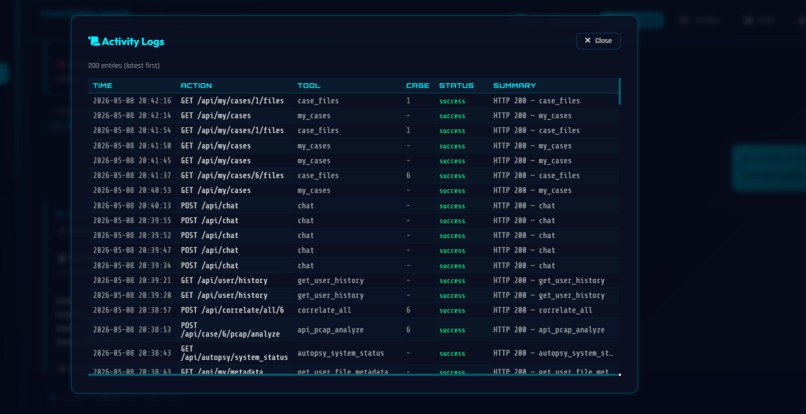The height and width of the screenshot is (414, 806).
Task: Click the api_pcap_analyze tool cell
Action: tap(330, 330)
